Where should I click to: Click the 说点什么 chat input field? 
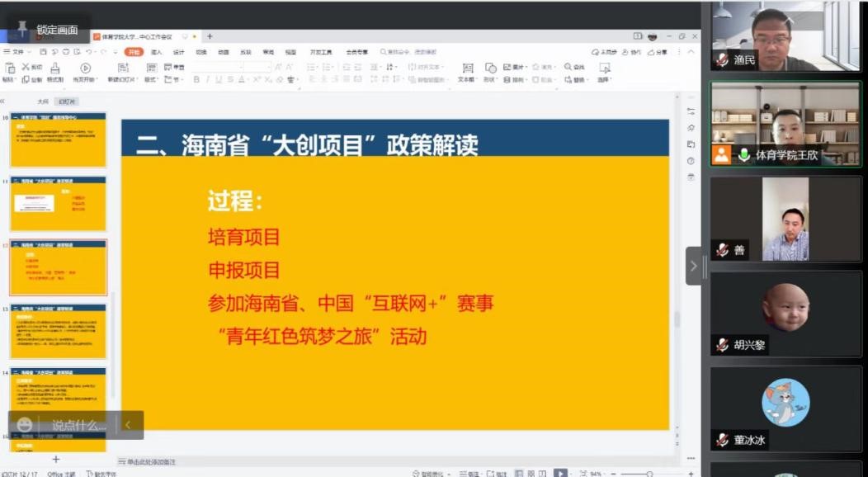tap(79, 425)
